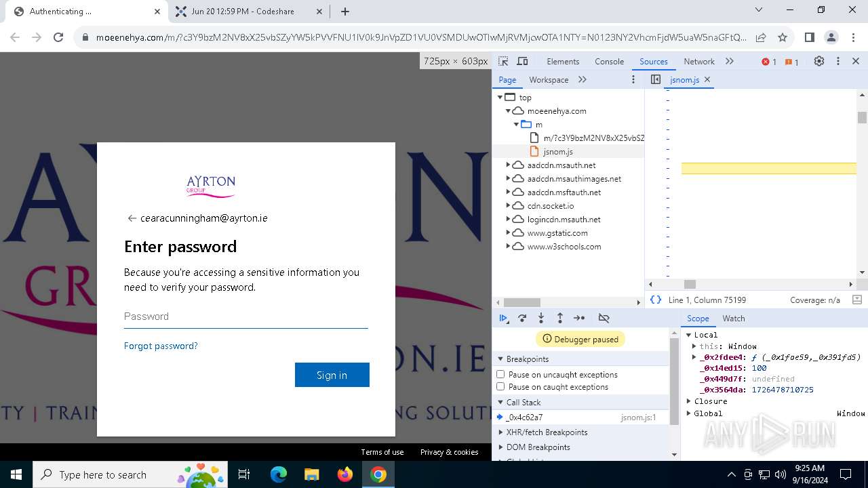Open the Watch pane tab
The image size is (868, 488).
[734, 318]
